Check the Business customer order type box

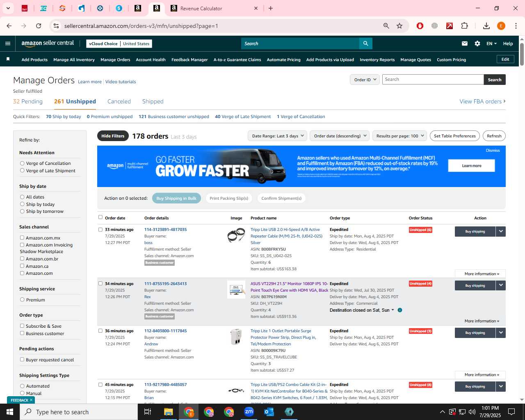click(x=22, y=333)
